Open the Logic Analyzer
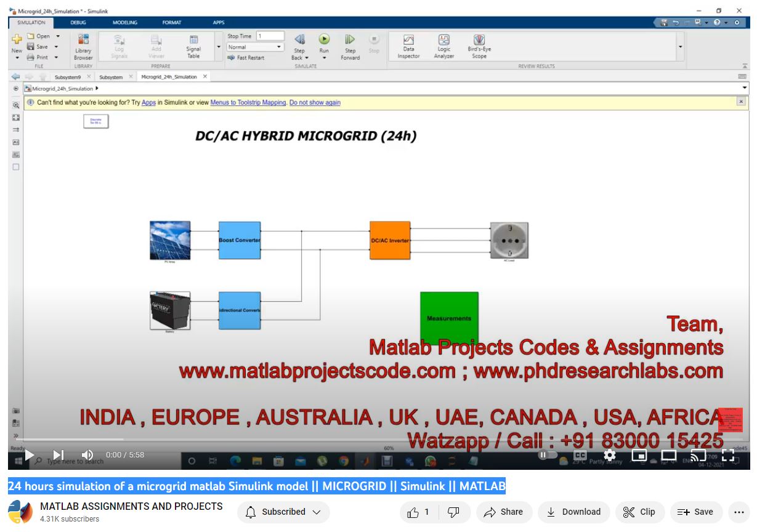Viewport: 757px width, 532px height. point(444,47)
